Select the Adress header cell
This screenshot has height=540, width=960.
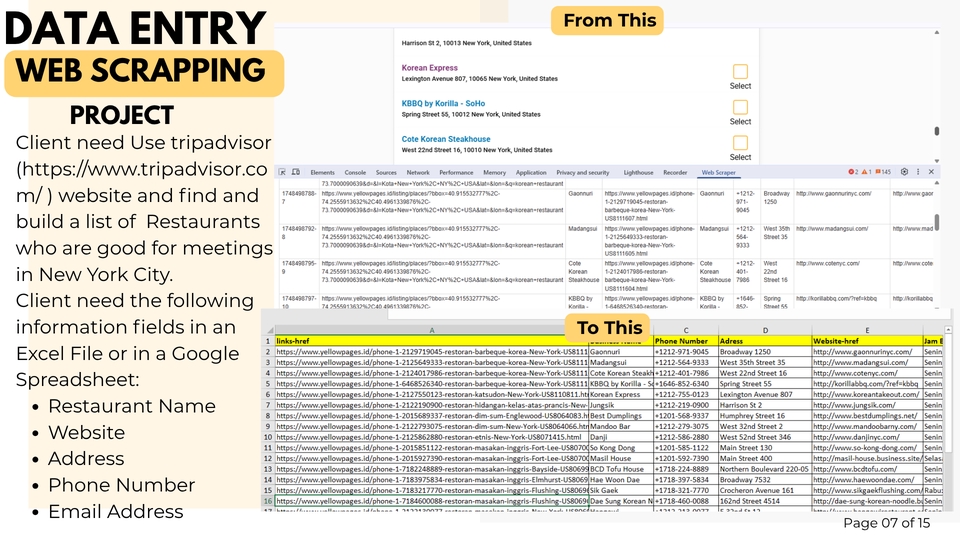coord(765,341)
